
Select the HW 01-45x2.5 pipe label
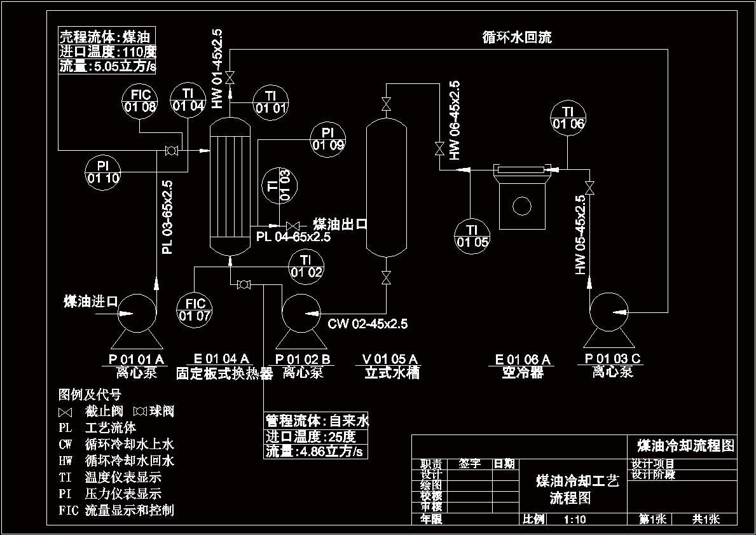[216, 69]
